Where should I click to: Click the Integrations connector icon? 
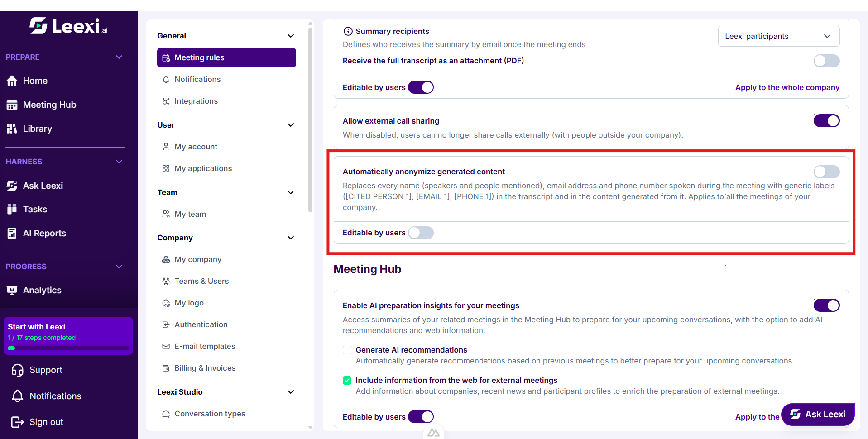click(x=166, y=101)
